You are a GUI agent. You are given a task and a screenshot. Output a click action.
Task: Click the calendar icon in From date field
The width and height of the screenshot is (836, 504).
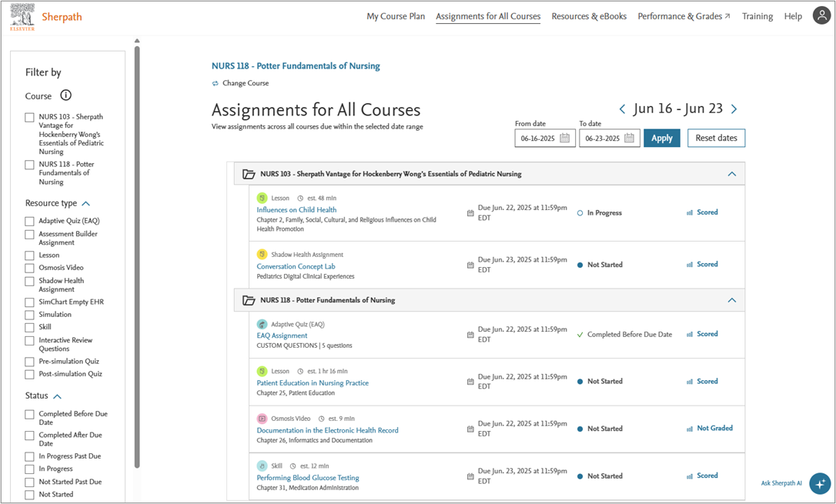pos(564,138)
